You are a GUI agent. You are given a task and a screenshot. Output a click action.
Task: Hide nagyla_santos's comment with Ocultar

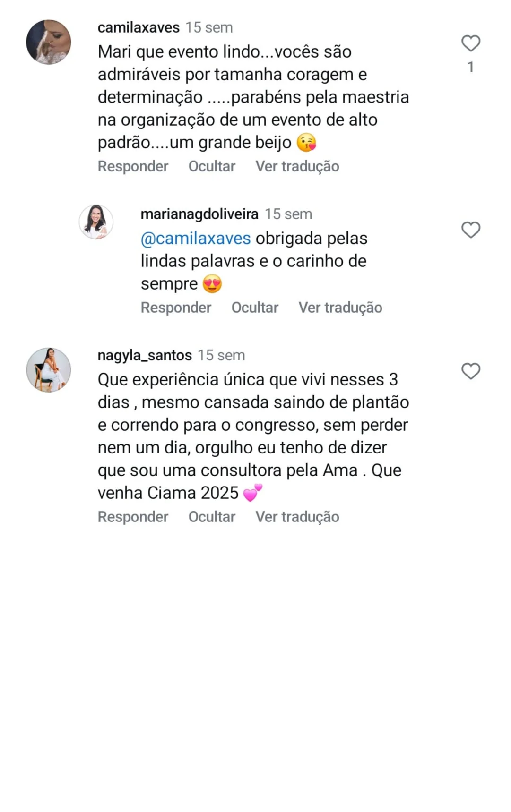pos(212,517)
